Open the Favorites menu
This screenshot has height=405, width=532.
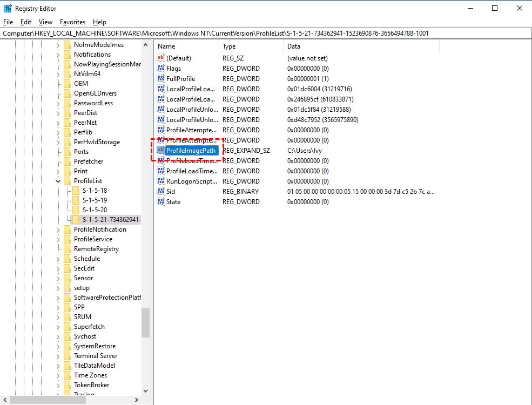[72, 22]
